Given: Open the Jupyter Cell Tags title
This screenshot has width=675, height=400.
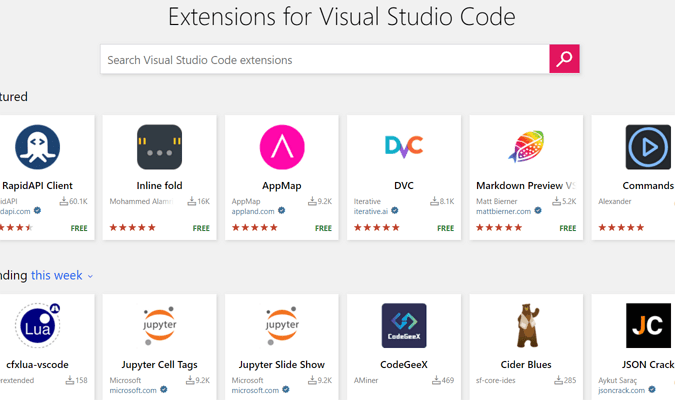Looking at the screenshot, I should (159, 365).
